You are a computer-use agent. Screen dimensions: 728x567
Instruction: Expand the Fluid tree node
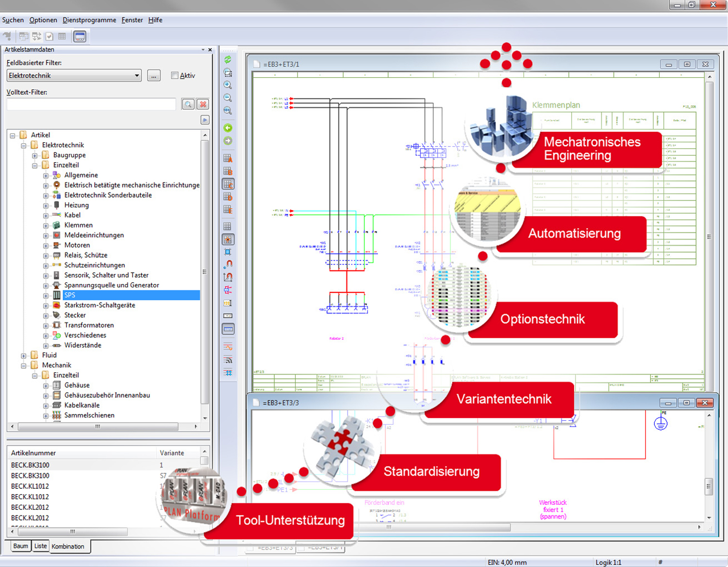point(23,355)
